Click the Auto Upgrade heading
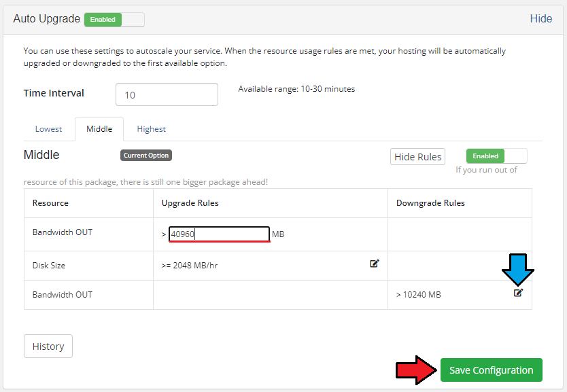The width and height of the screenshot is (567, 392). 47,19
